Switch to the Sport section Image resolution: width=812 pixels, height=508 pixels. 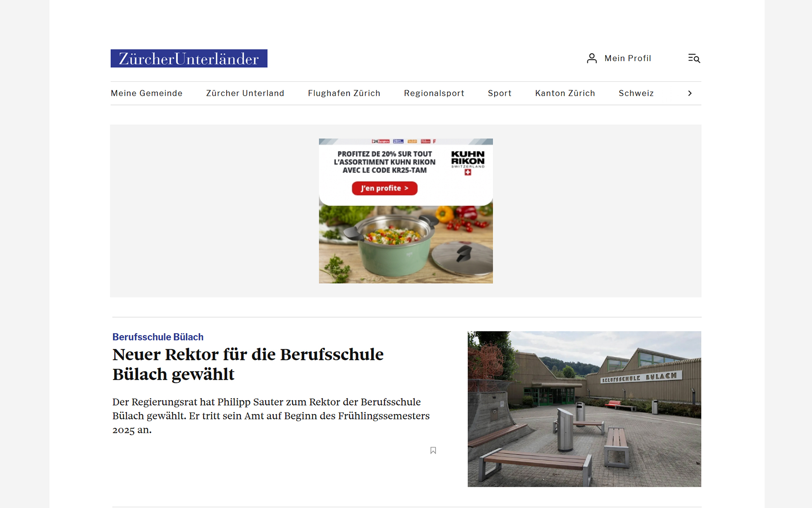(499, 93)
